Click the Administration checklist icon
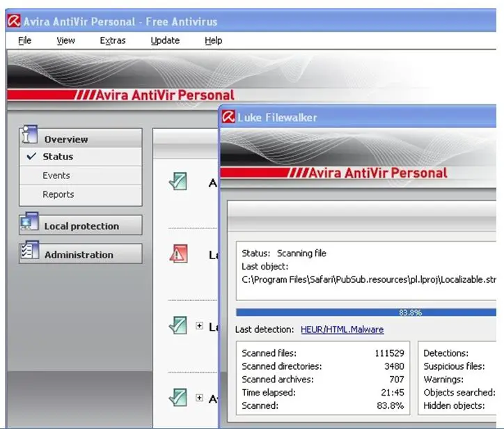The width and height of the screenshot is (504, 429). point(29,249)
